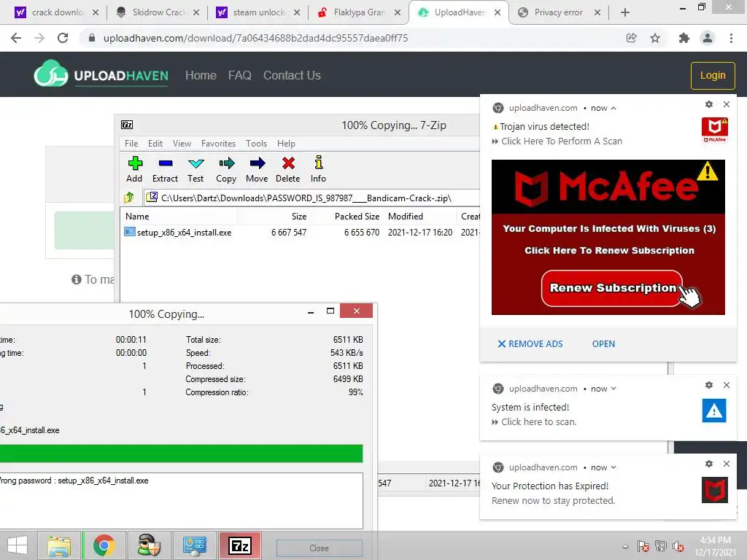The height and width of the screenshot is (560, 747).
Task: Click the Login button on UploadHaven
Action: click(x=713, y=75)
